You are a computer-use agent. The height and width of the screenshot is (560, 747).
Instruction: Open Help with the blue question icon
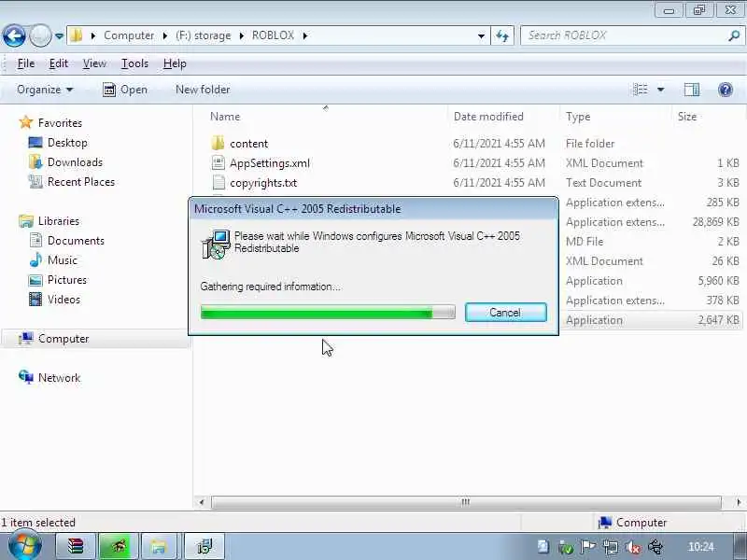726,90
